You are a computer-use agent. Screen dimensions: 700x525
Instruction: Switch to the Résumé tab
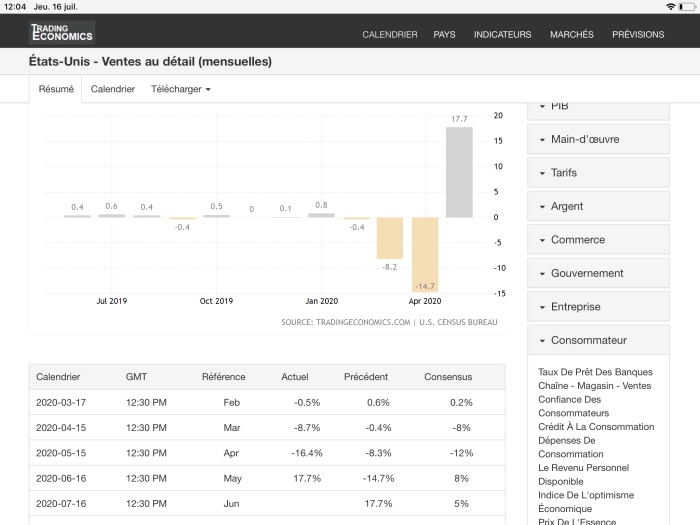56,89
